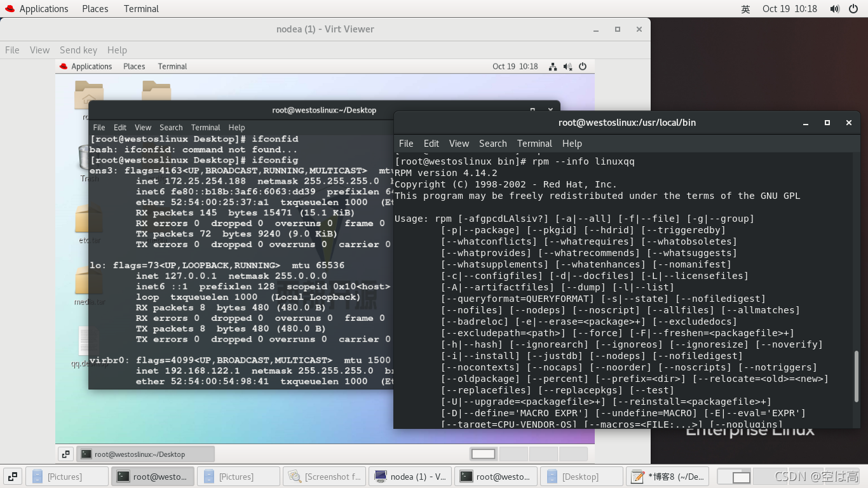Open Help menu in the ~/Desktop terminal
The height and width of the screenshot is (488, 868).
pos(236,127)
